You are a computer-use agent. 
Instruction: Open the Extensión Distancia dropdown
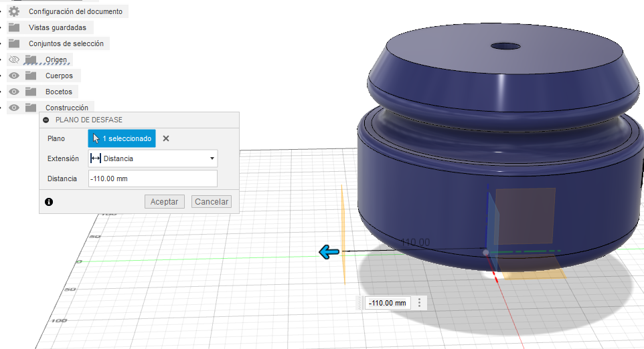click(153, 158)
